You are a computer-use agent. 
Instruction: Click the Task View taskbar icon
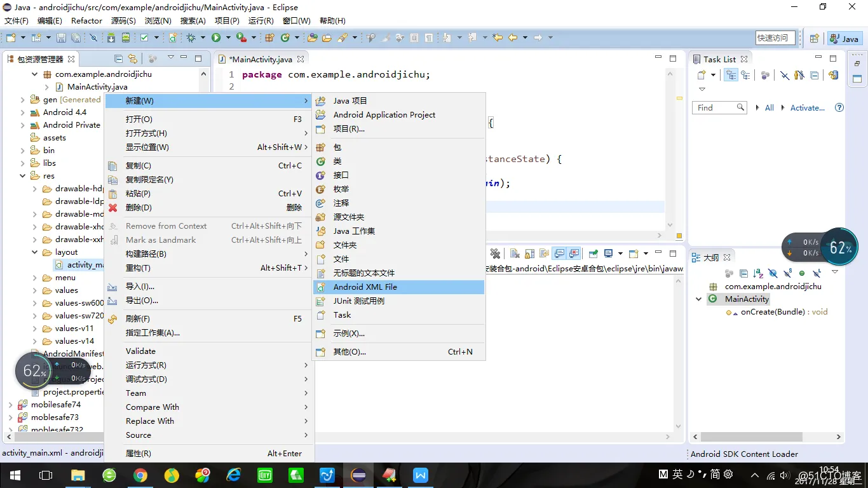[x=46, y=475]
